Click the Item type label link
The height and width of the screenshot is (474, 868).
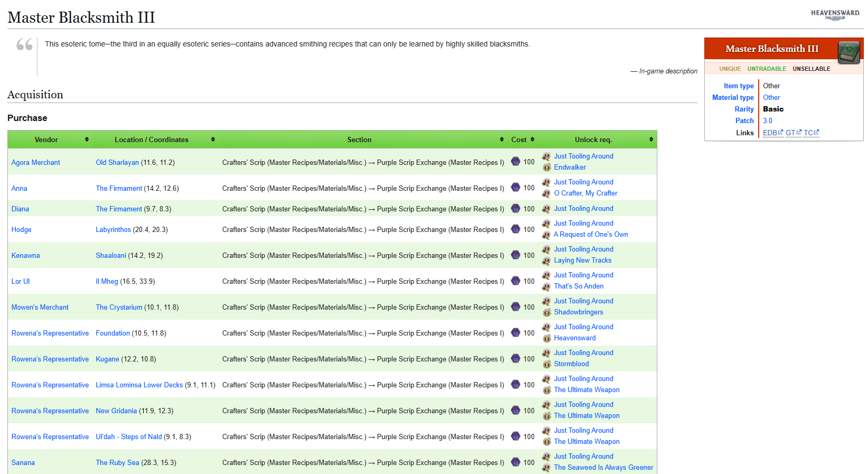[739, 86]
